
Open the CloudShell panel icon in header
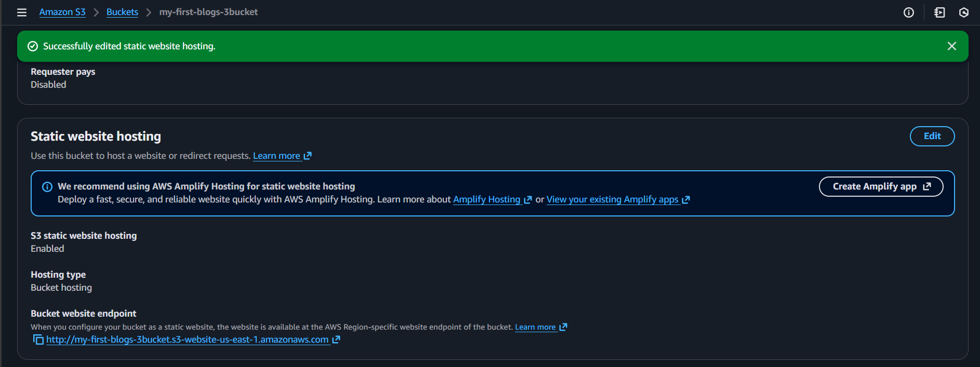tap(939, 12)
